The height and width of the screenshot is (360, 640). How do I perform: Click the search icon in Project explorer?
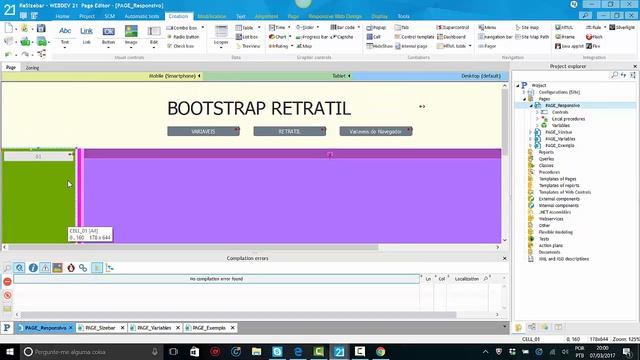pyautogui.click(x=614, y=76)
